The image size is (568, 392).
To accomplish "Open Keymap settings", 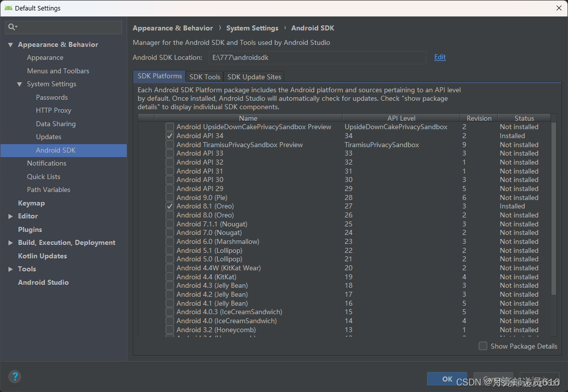I will 31,203.
